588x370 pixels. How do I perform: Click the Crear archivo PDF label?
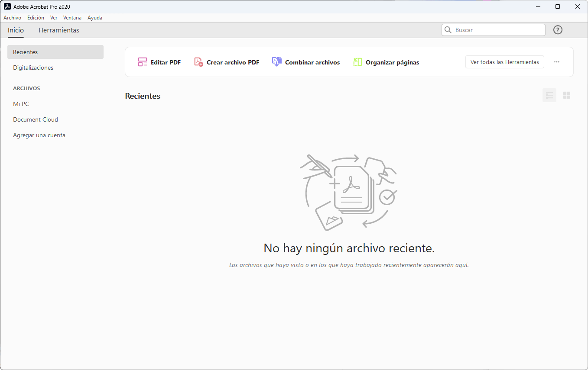click(x=233, y=62)
